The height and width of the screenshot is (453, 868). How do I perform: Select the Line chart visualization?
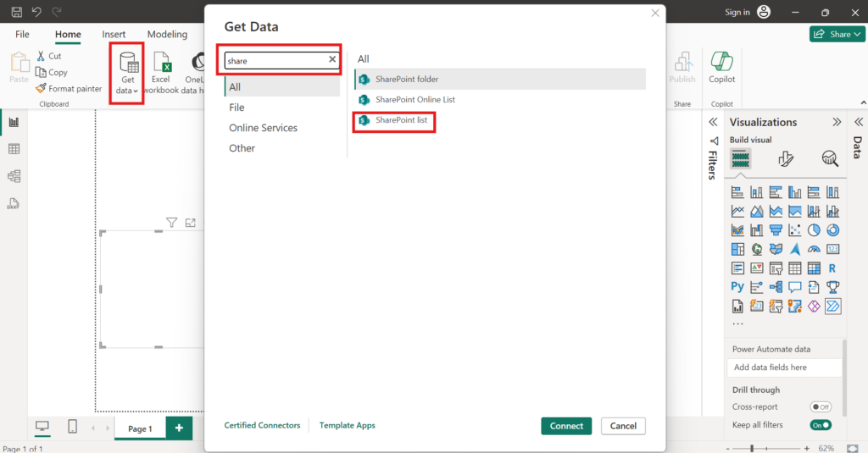click(x=737, y=212)
